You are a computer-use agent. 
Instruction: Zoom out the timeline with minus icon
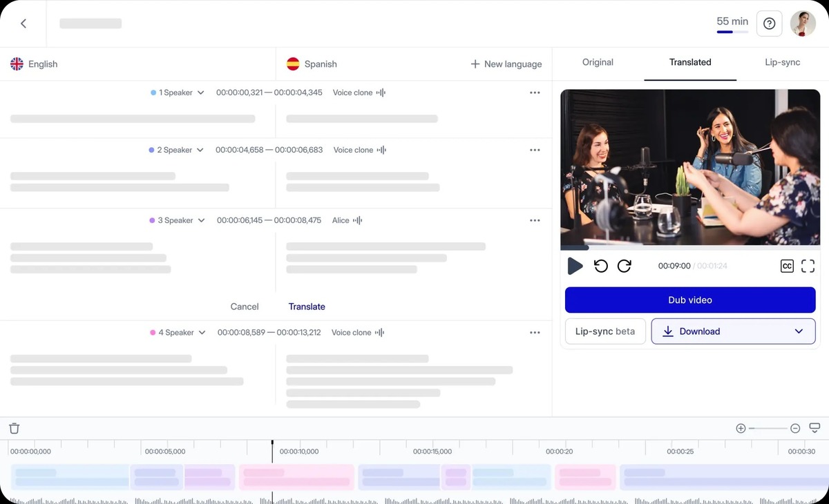point(795,428)
